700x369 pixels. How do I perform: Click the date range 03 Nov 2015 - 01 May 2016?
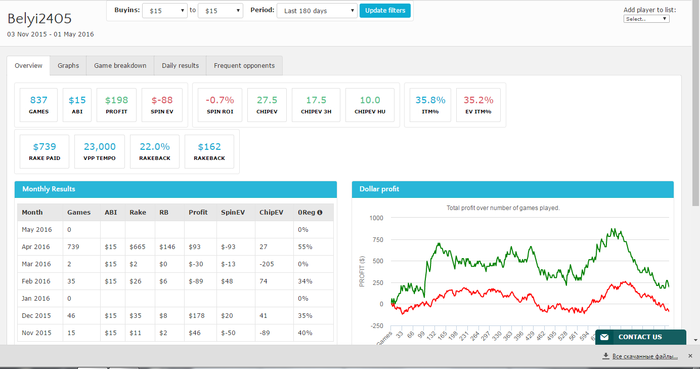pyautogui.click(x=50, y=34)
